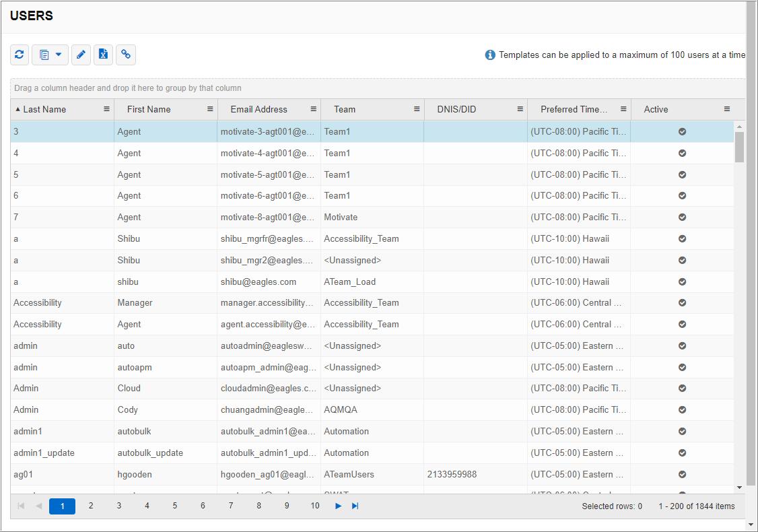
Task: Click the next page arrow button
Action: (339, 506)
